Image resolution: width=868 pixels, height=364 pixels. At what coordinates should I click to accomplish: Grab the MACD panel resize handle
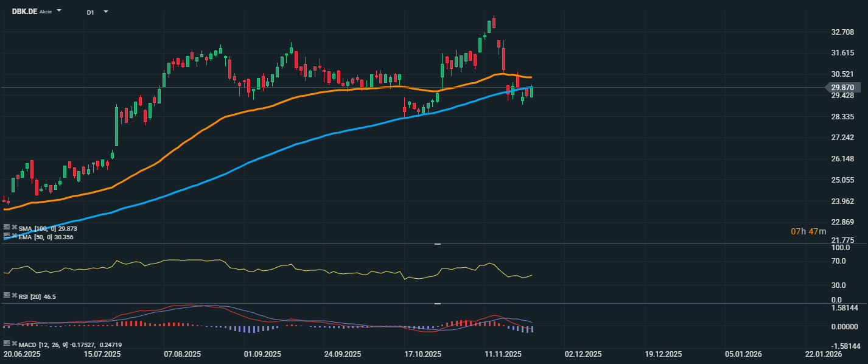[x=437, y=303]
